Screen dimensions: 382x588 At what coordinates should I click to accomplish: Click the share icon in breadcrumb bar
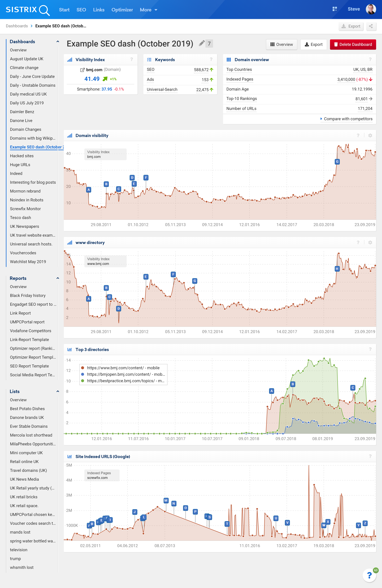point(371,26)
